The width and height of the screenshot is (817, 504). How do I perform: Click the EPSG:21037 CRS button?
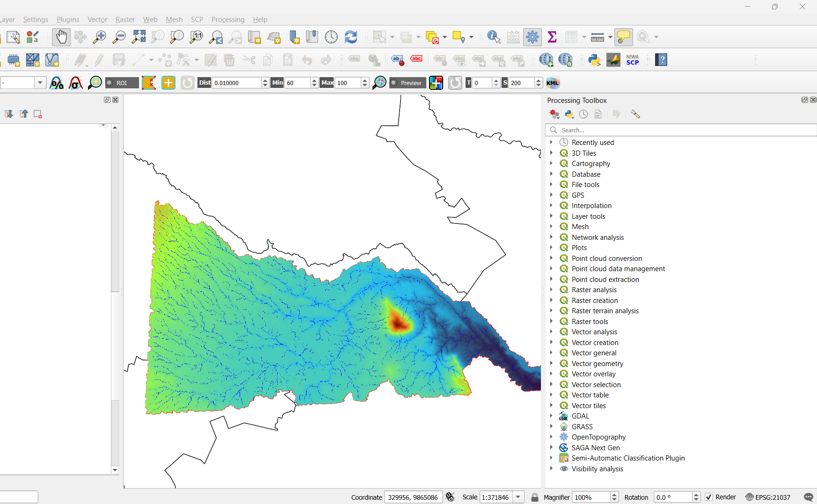(768, 497)
